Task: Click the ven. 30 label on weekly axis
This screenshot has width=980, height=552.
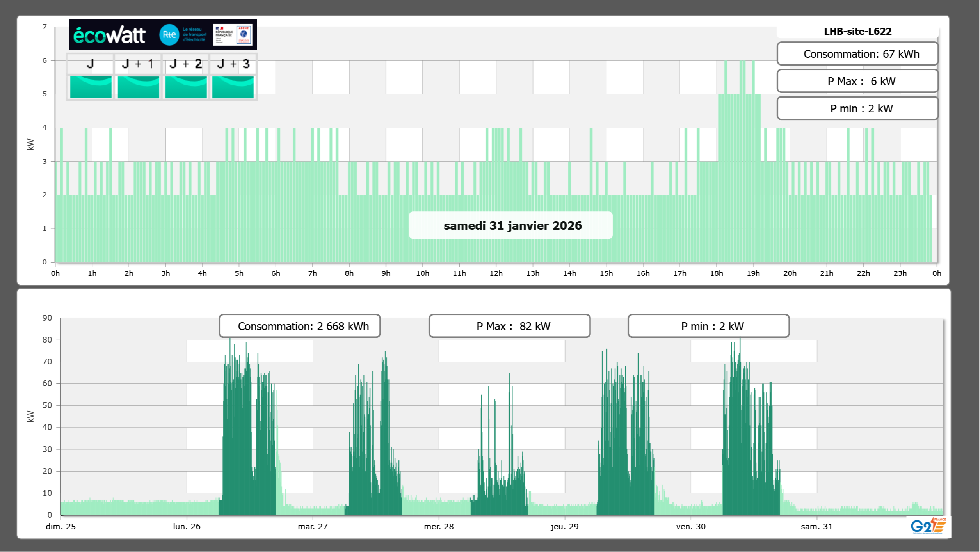Action: 690,527
